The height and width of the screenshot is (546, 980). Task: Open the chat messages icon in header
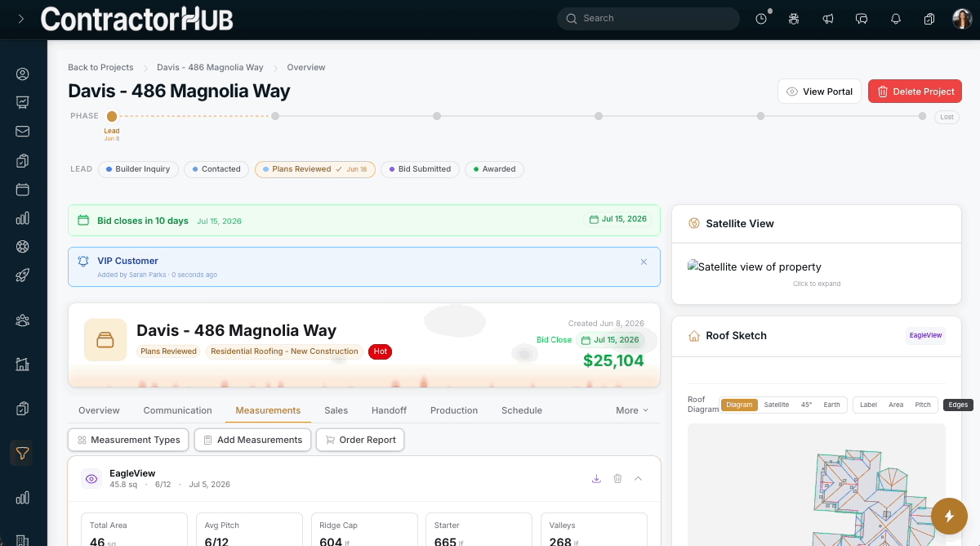(862, 19)
